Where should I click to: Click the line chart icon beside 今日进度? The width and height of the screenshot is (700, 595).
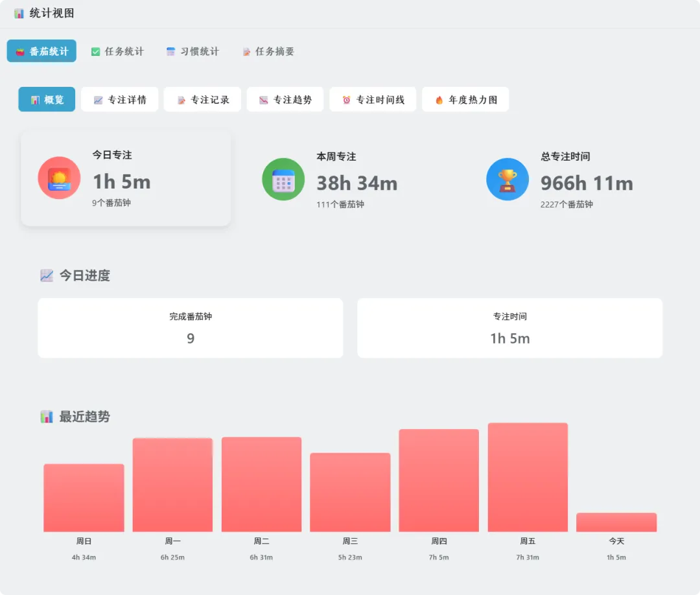[47, 275]
